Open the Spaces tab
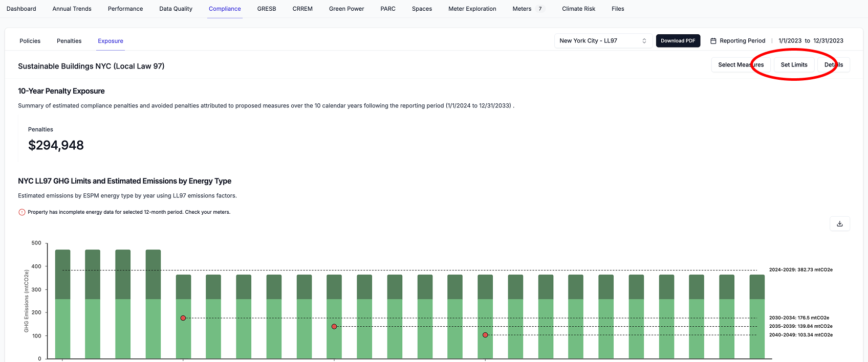The height and width of the screenshot is (362, 868). (422, 9)
